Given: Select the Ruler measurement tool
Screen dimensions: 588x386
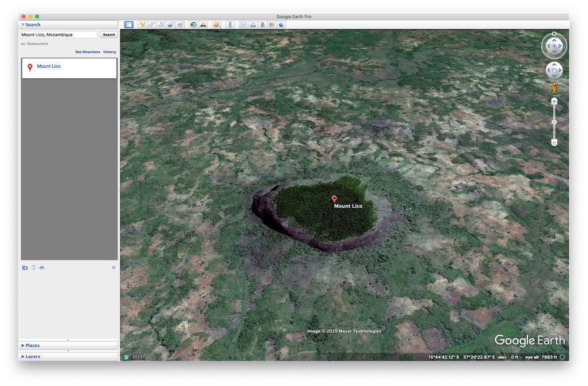Looking at the screenshot, I should (x=230, y=25).
